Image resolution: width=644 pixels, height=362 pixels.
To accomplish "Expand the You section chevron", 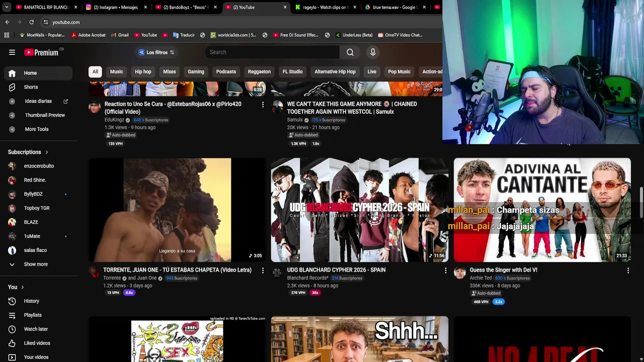I will click(x=22, y=287).
